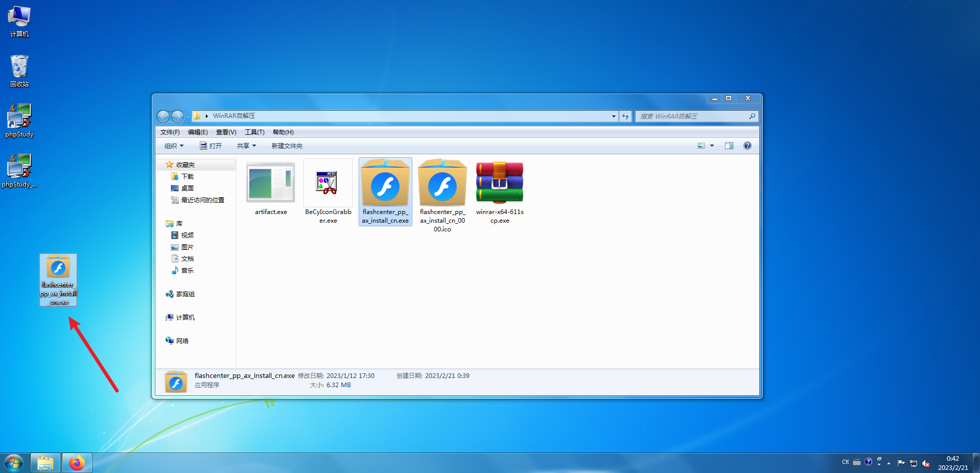
Task: Open the volume tray icon
Action: pyautogui.click(x=926, y=463)
